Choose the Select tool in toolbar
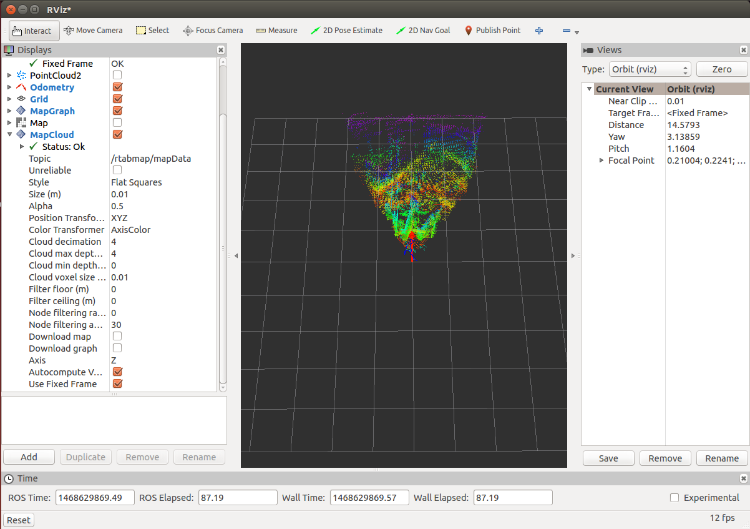 pyautogui.click(x=152, y=30)
